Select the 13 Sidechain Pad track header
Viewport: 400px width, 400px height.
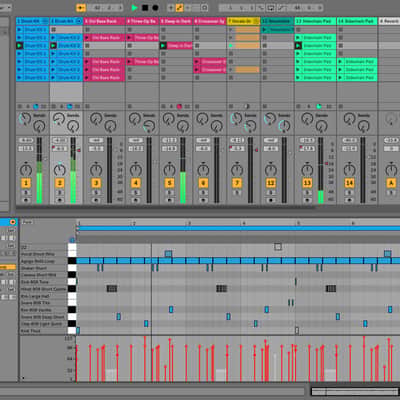tap(315, 21)
